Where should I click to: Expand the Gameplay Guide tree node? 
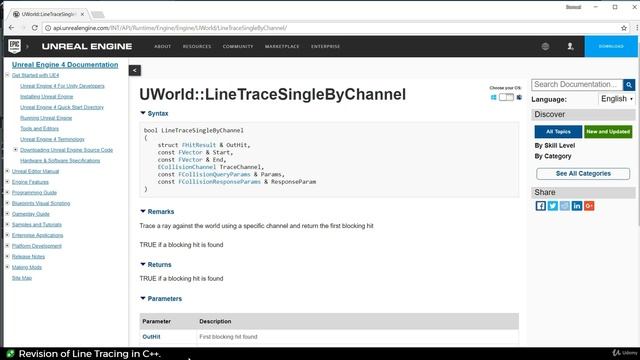point(7,213)
